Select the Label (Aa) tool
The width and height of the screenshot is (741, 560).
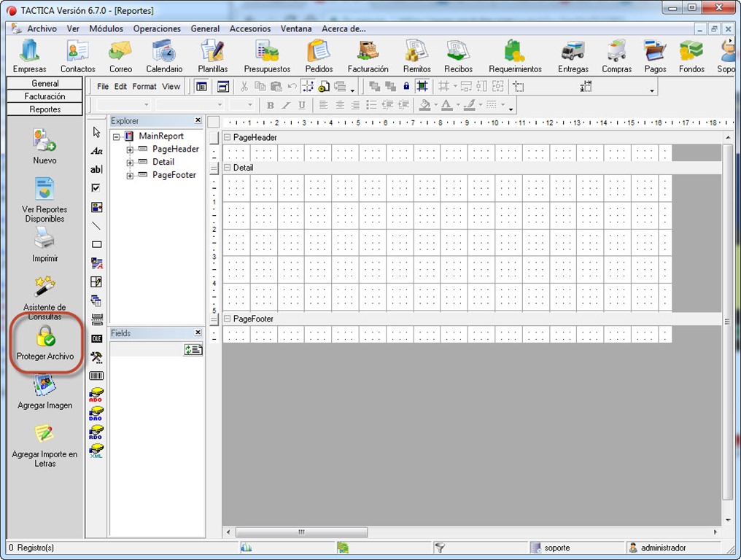pos(96,151)
